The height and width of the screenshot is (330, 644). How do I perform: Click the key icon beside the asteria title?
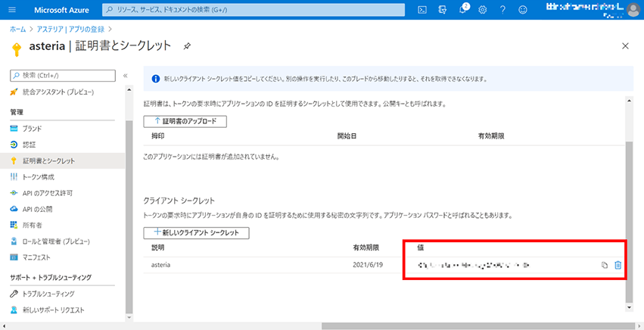17,49
